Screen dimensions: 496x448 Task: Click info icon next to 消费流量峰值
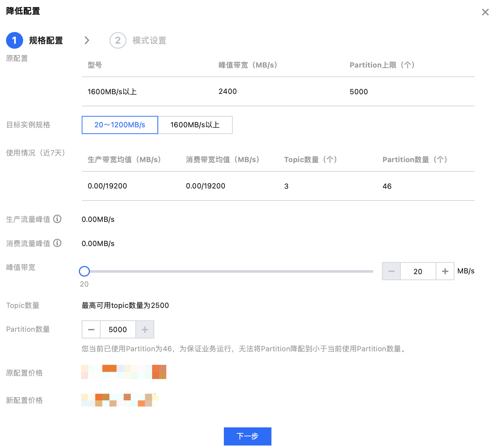pos(57,243)
